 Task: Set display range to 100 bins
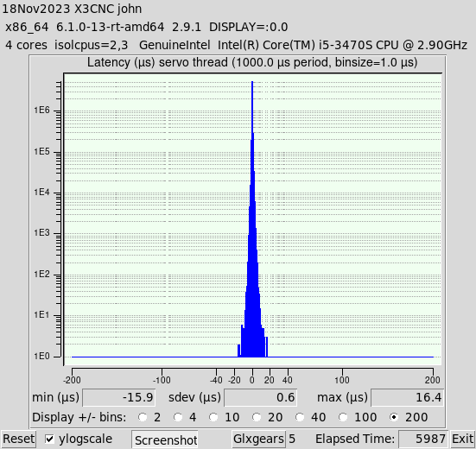point(343,417)
